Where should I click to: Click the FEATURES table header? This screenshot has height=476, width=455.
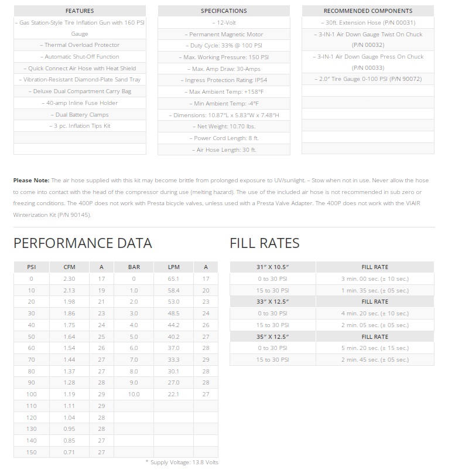(x=80, y=11)
